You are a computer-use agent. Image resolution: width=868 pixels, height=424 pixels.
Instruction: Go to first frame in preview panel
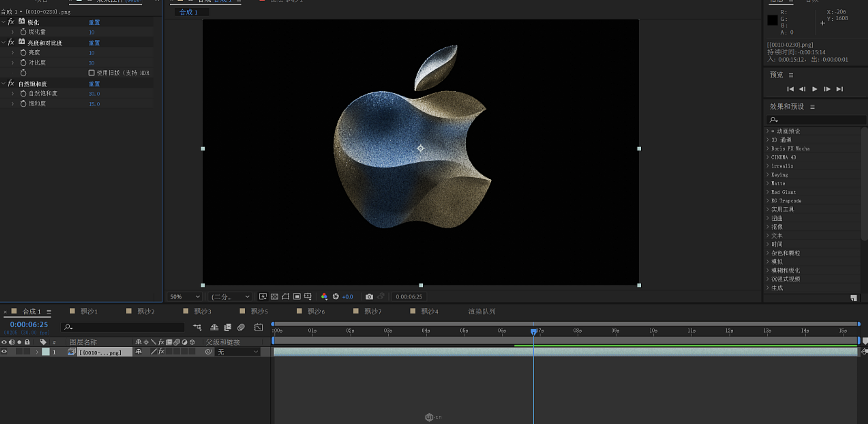[790, 89]
